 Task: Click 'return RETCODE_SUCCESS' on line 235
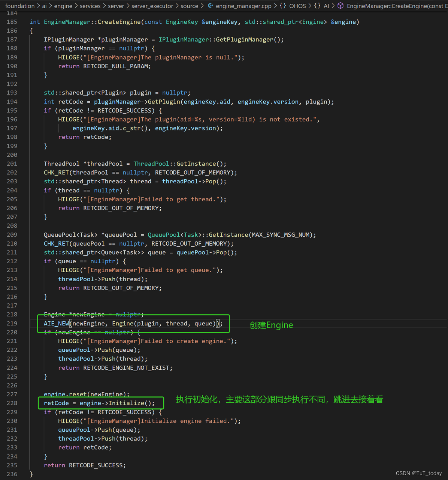pos(83,465)
